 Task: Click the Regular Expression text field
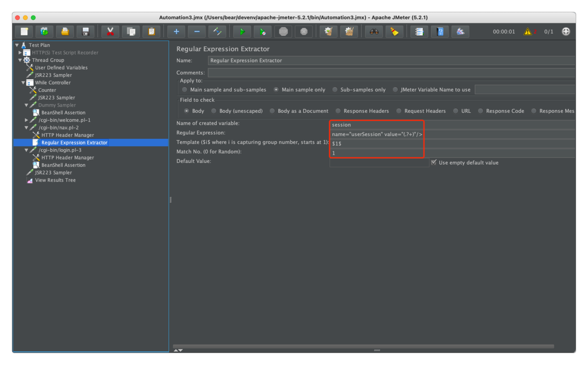point(452,134)
